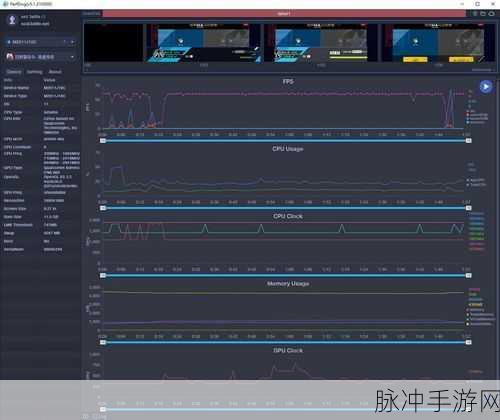Select the red label tab above screenshots
The image size is (500, 420).
point(284,14)
